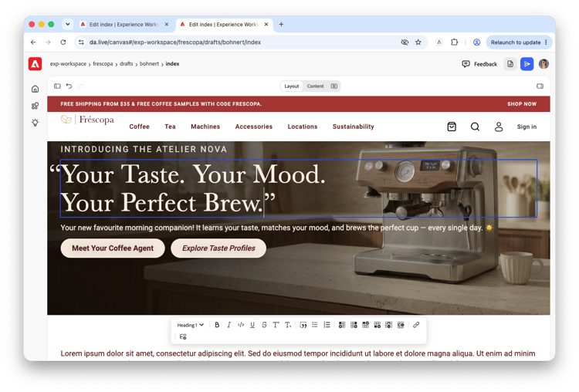Click the exp-workspace breadcrumb
The height and width of the screenshot is (392, 579).
[x=68, y=64]
